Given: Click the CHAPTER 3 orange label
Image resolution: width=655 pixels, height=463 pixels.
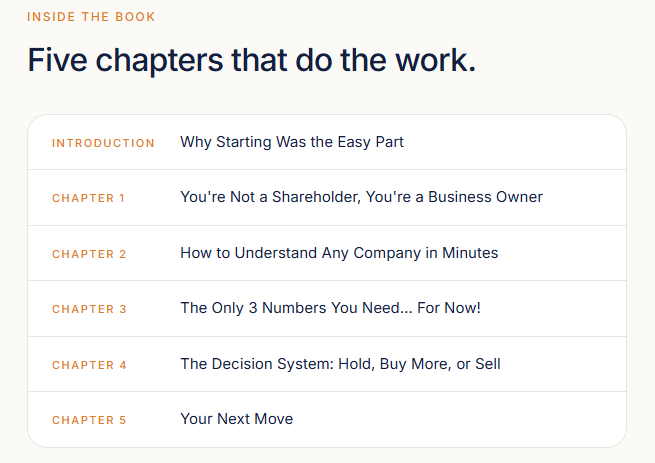Looking at the screenshot, I should point(89,309).
